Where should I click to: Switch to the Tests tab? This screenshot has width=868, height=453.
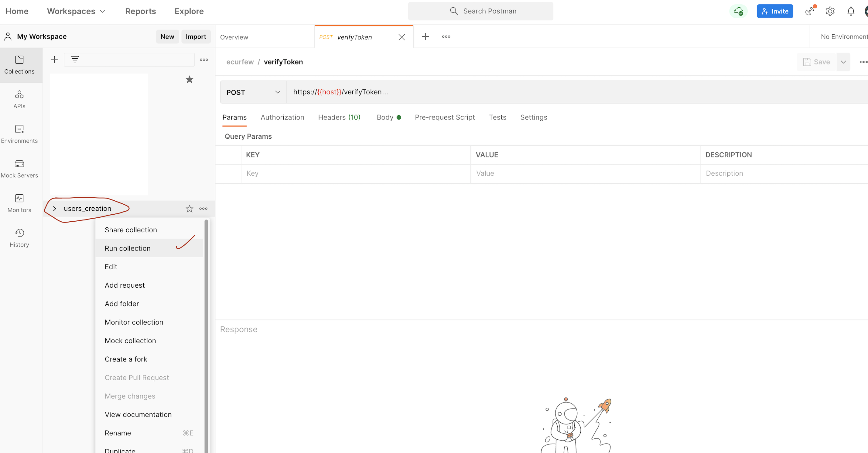[x=497, y=117]
